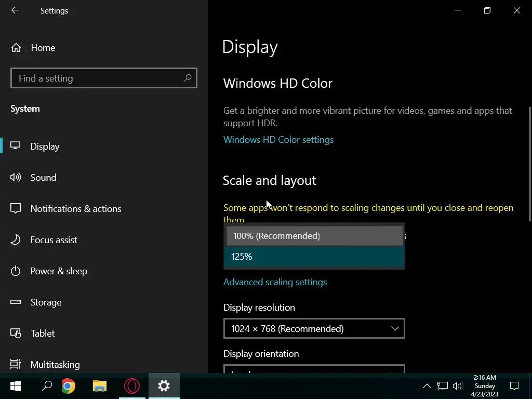
Task: Show hidden tray icons chevron
Action: click(427, 386)
